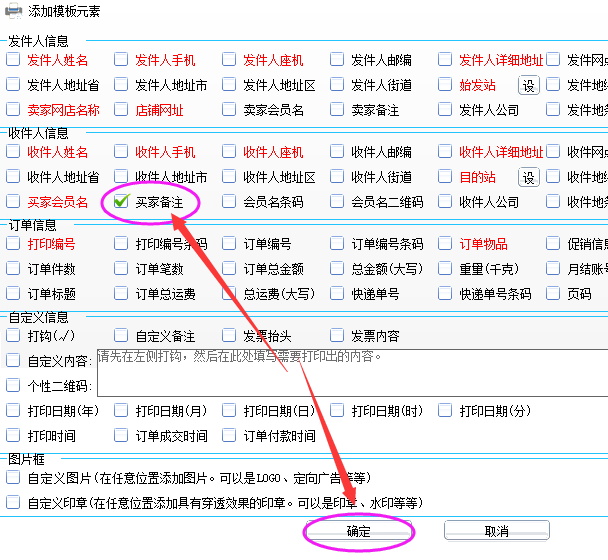This screenshot has height=560, width=608.
Task: Check the 订单付款时间 option
Action: click(229, 436)
